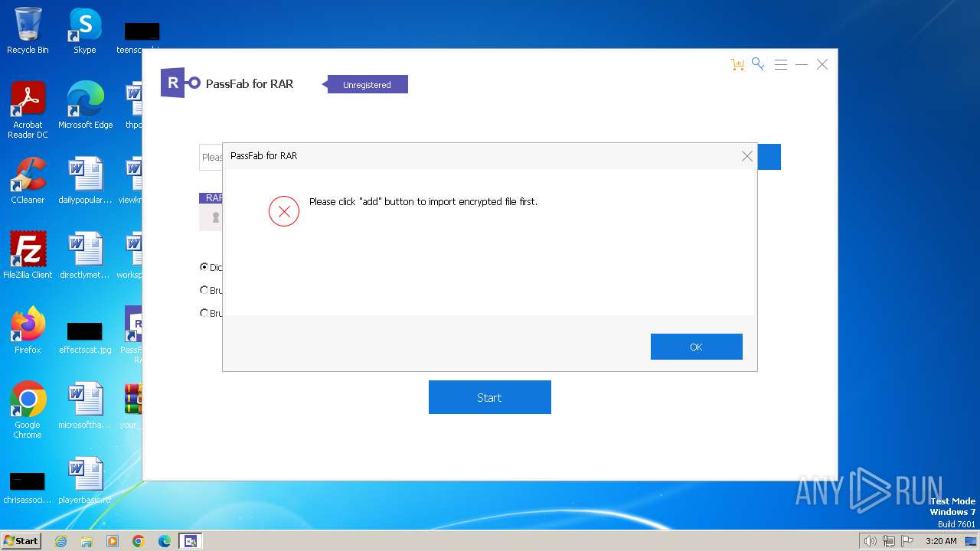
Task: Open directlymet document on desktop
Action: tap(85, 256)
